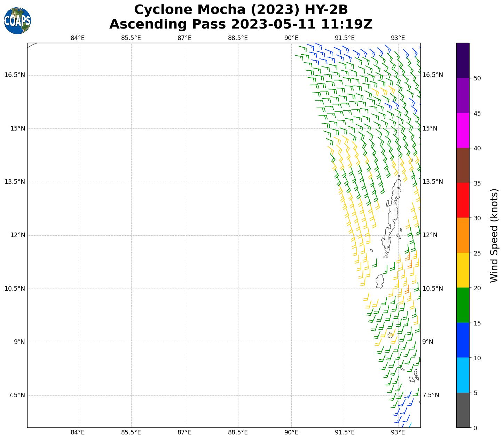This screenshot has height=440, width=504.
Task: Click the 16.5°N label on left axis
Action: pos(15,75)
